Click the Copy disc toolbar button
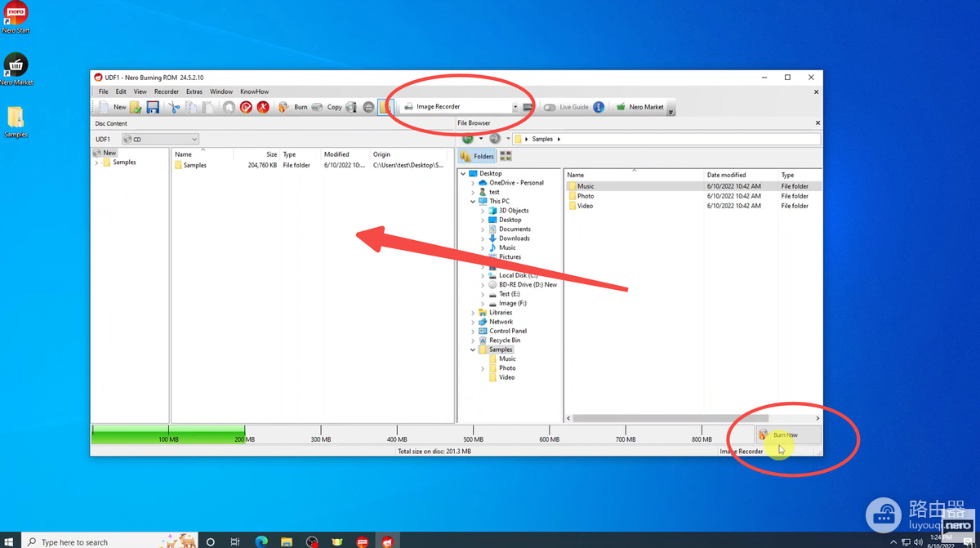The height and width of the screenshot is (548, 980). (x=327, y=107)
